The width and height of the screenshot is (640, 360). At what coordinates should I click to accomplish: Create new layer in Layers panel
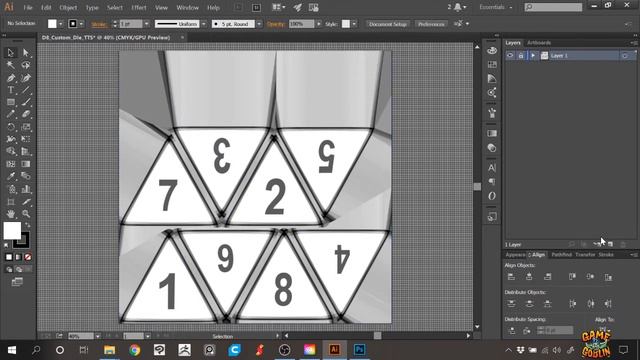click(x=610, y=244)
